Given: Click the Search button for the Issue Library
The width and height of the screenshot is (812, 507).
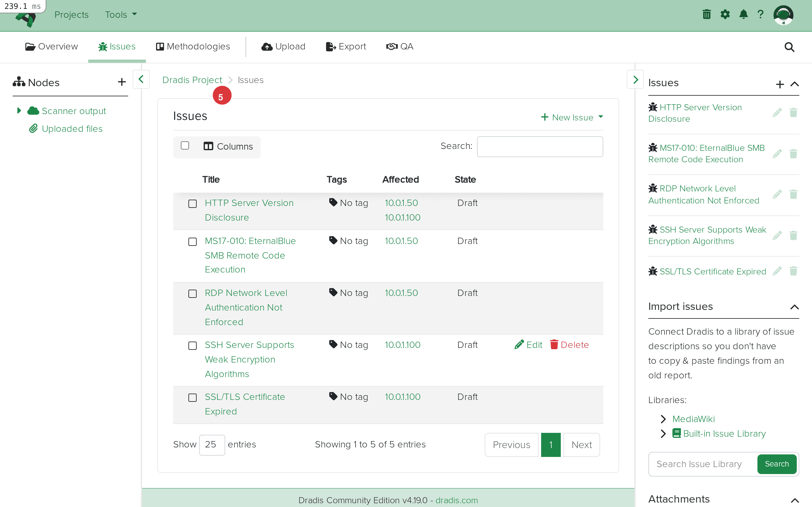Looking at the screenshot, I should (x=777, y=464).
